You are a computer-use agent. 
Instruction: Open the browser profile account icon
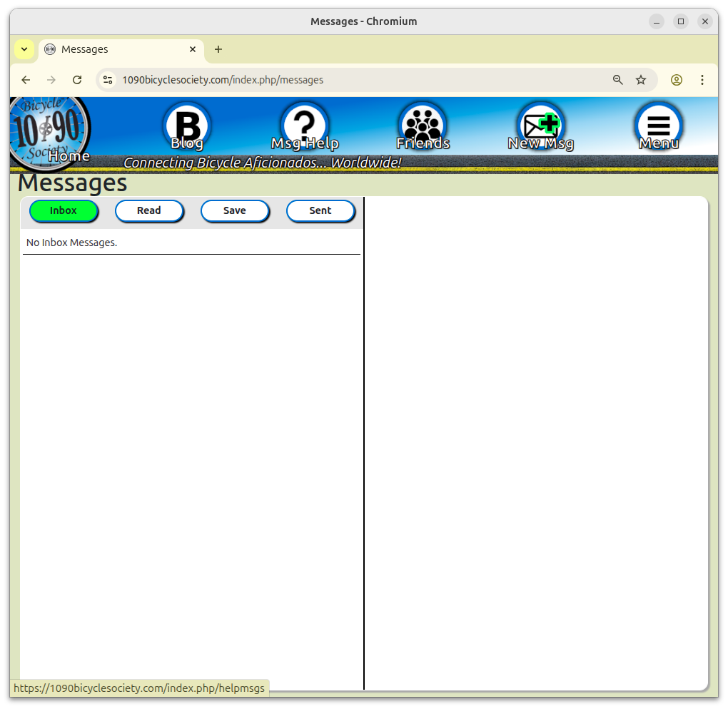pos(677,80)
